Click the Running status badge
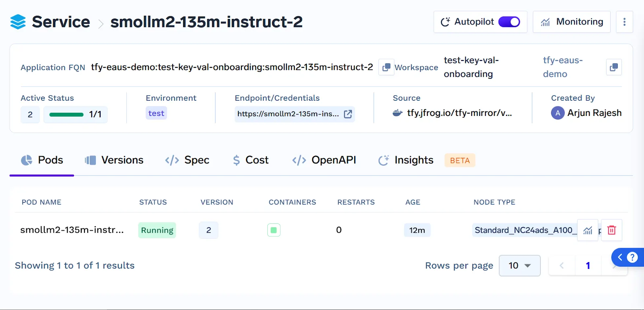 (x=157, y=230)
